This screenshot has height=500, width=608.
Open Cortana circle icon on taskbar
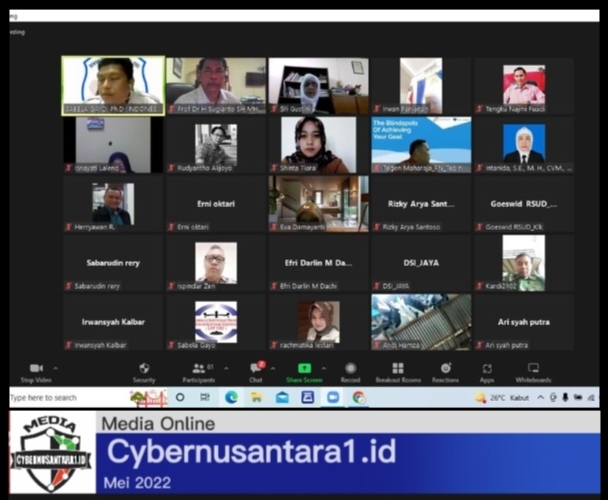click(180, 397)
